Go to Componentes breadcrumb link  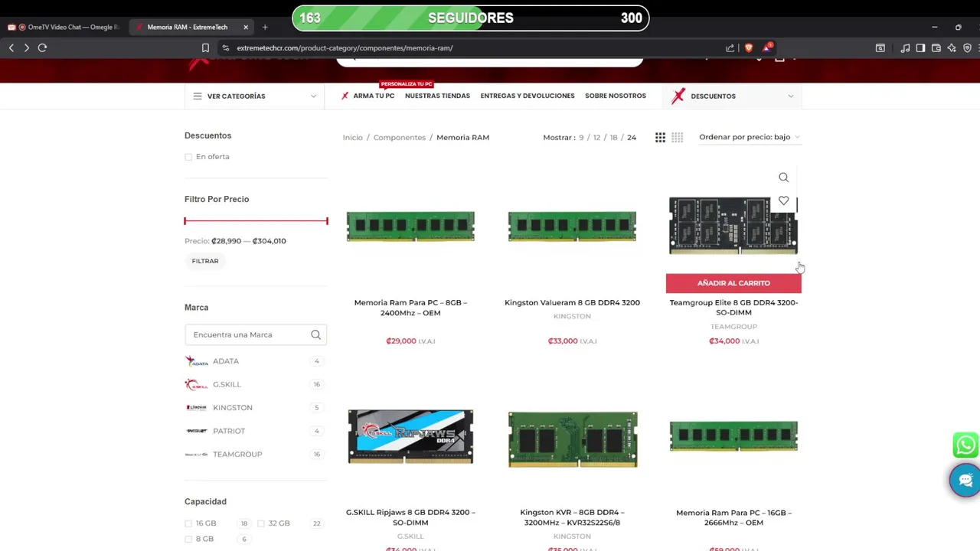400,137
